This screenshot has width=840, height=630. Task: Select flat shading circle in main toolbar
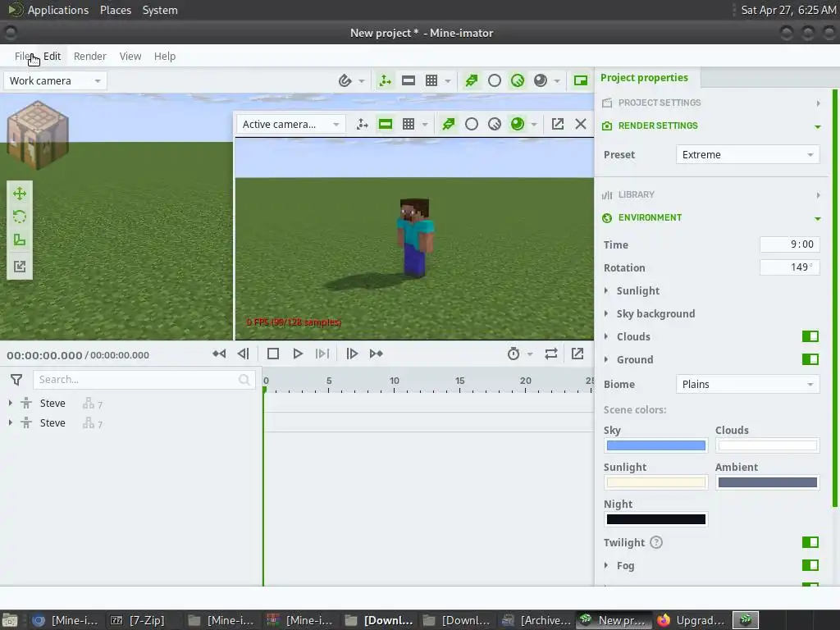pyautogui.click(x=495, y=81)
